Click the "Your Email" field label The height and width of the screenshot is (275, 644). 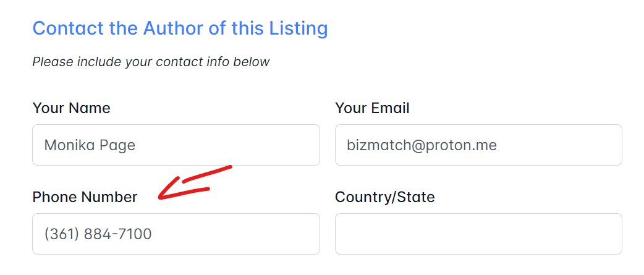coord(372,108)
